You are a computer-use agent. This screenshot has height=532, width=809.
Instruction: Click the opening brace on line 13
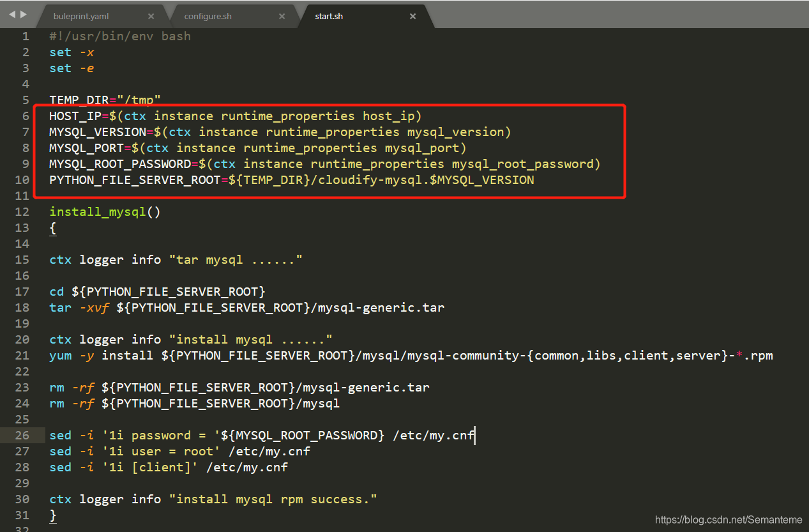[53, 228]
